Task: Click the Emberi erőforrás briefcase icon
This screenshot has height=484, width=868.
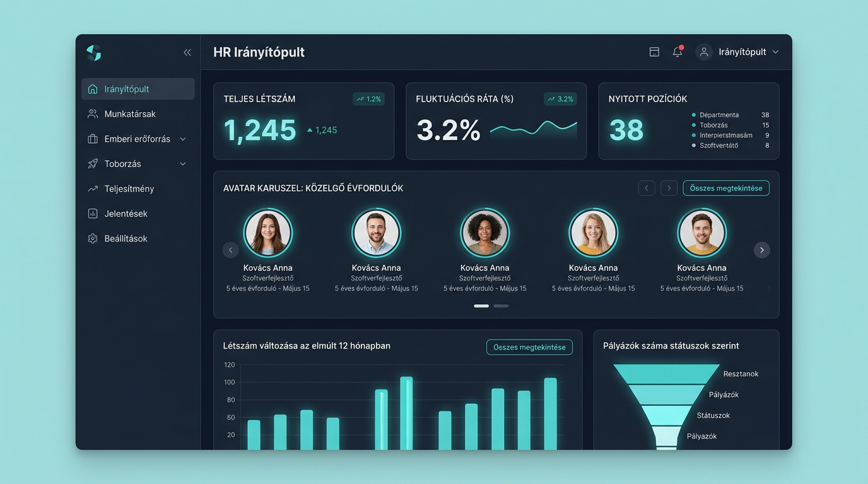Action: click(93, 139)
